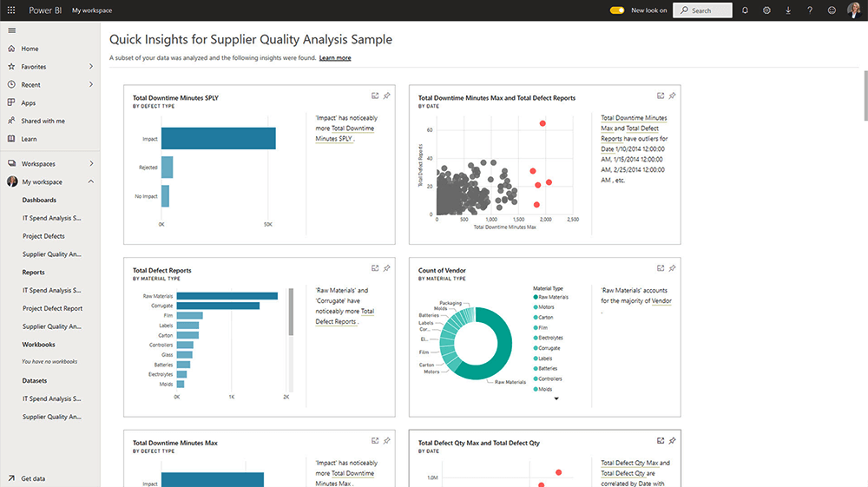This screenshot has width=868, height=487.
Task: Expand the Workspaces flyout chevron
Action: [x=91, y=163]
